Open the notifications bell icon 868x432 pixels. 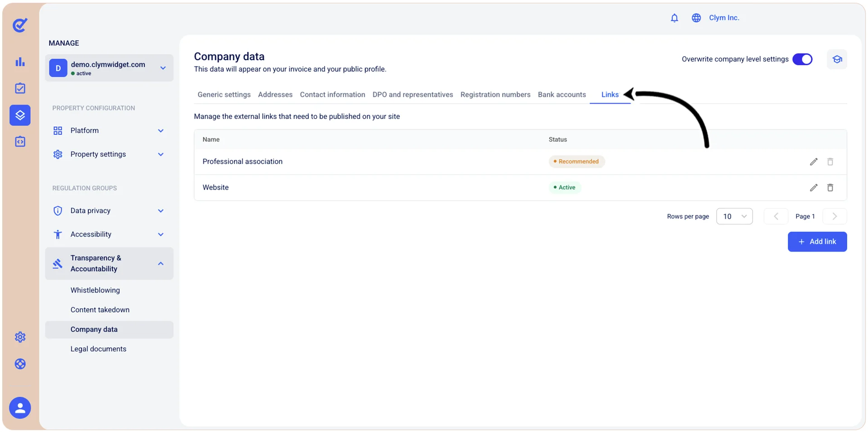(x=674, y=18)
